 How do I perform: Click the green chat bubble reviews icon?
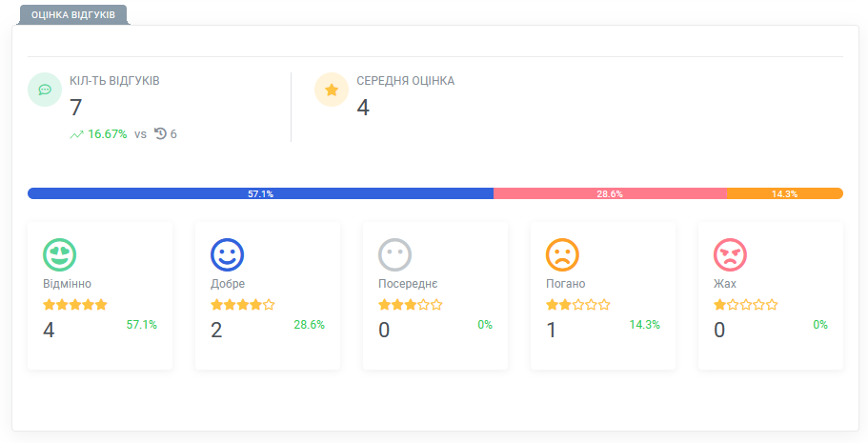coord(45,90)
